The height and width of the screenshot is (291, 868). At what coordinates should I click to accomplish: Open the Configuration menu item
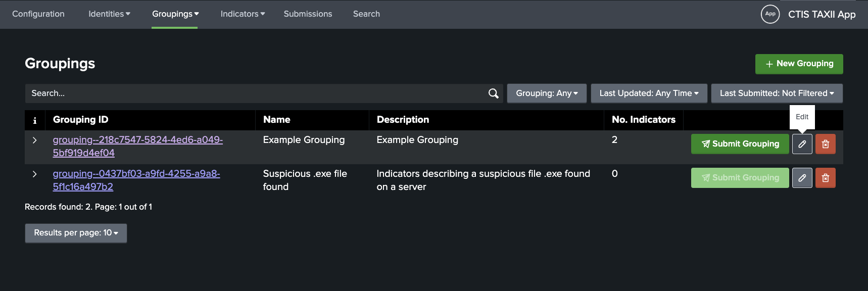pyautogui.click(x=38, y=14)
